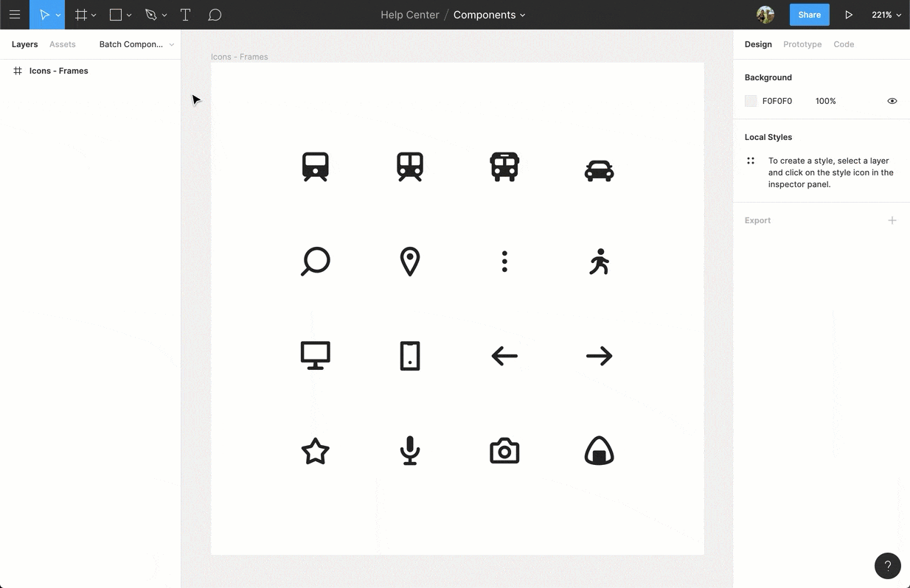
Task: Open the Prototype tab
Action: point(802,44)
